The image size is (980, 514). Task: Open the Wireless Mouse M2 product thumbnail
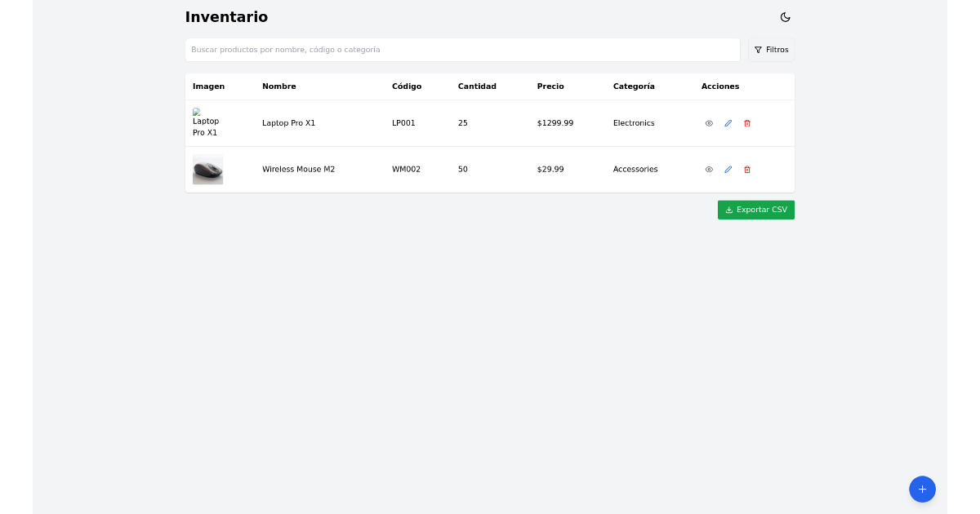[x=207, y=169]
